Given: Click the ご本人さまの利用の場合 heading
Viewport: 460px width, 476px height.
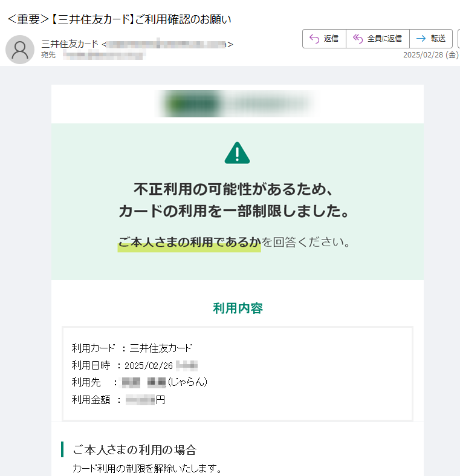Looking at the screenshot, I should tap(135, 449).
